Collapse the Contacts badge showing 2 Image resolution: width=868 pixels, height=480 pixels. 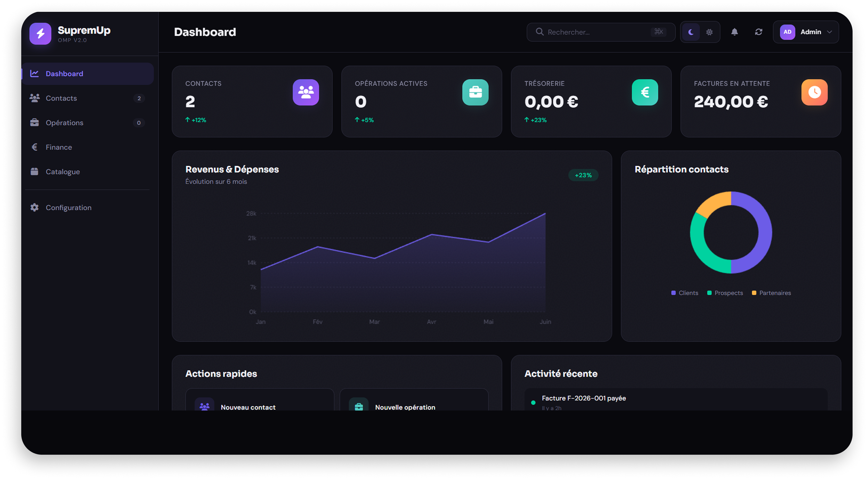(139, 98)
